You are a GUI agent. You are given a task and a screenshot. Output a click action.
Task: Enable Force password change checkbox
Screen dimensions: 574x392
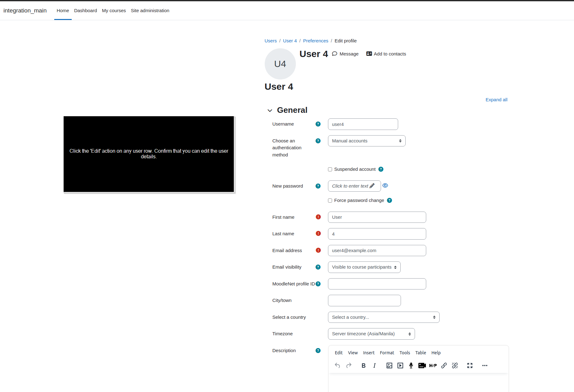[330, 201]
